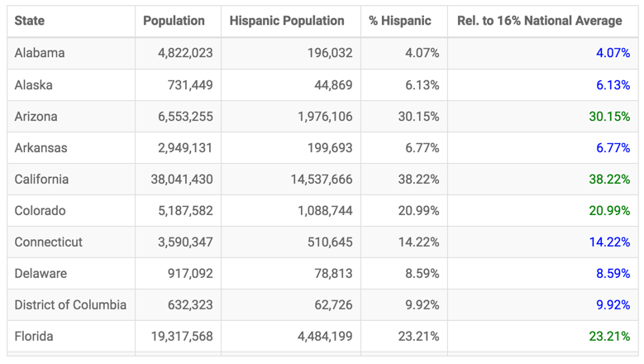Sort by the Population column header
The height and width of the screenshot is (364, 644).
pos(174,21)
